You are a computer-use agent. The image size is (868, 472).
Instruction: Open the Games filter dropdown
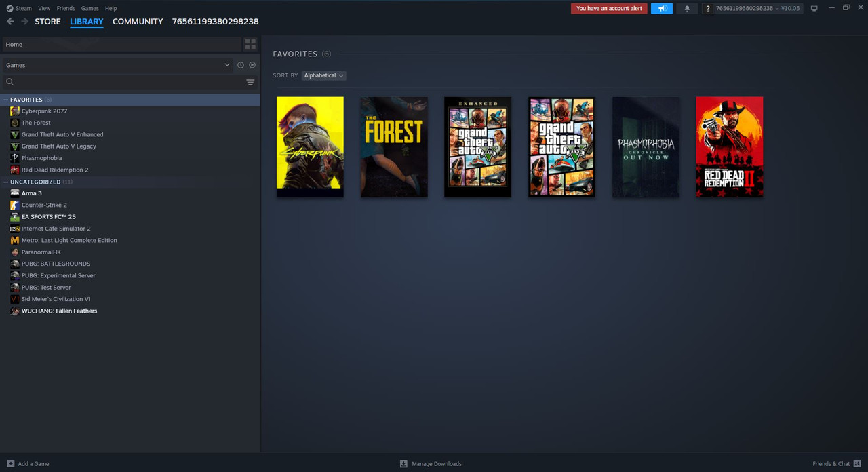(117, 65)
